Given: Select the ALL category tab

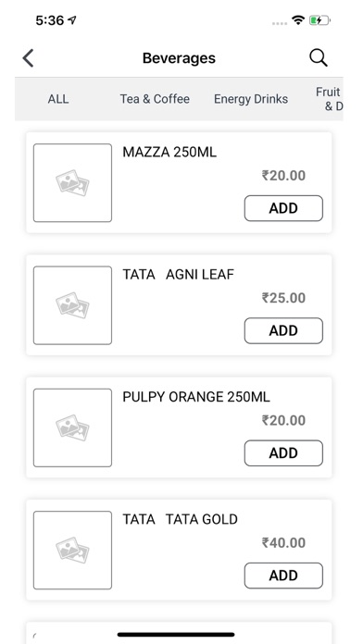Looking at the screenshot, I should click(58, 99).
